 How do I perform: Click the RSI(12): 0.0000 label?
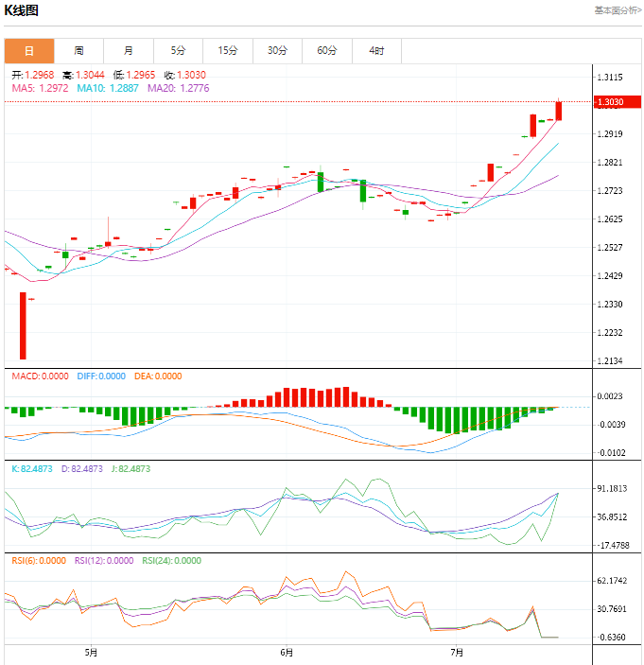tap(104, 561)
